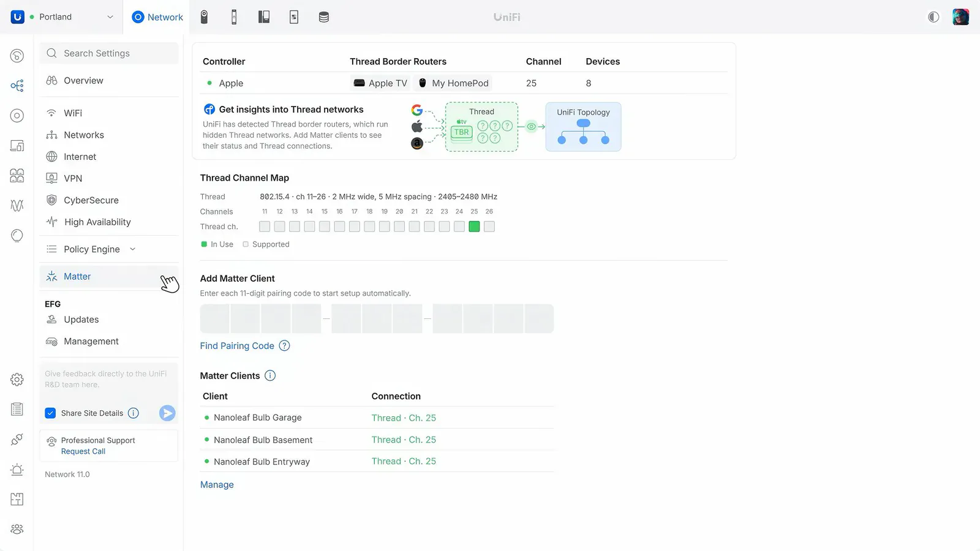Click the first pairing code digit box
This screenshot has width=980, height=551.
click(x=214, y=318)
